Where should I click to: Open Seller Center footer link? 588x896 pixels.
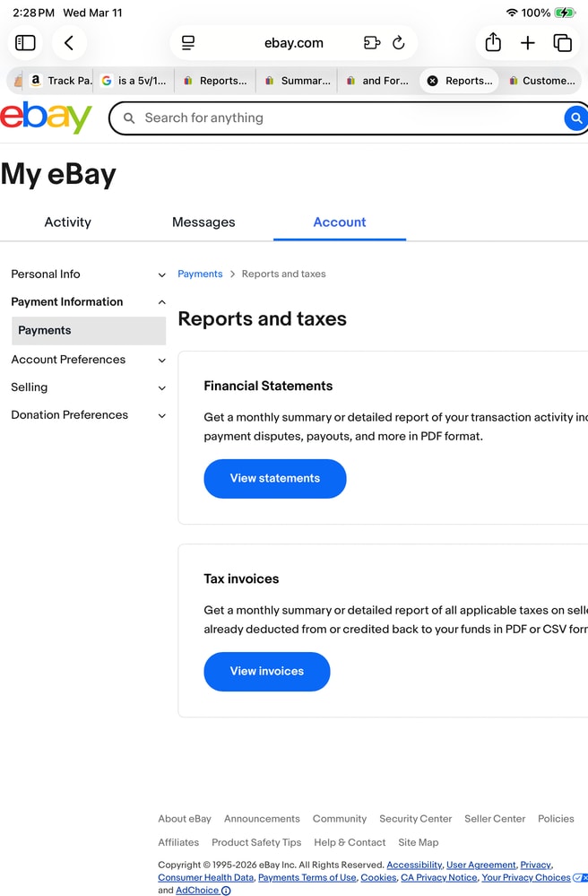click(x=495, y=819)
